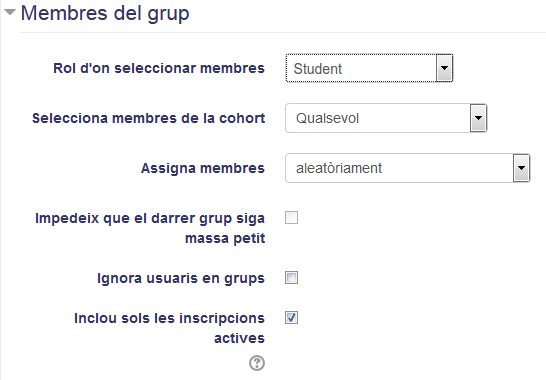Viewport: 546px width, 380px height.
Task: Click the Rol d'on seleccionar membres label
Action: click(x=159, y=68)
